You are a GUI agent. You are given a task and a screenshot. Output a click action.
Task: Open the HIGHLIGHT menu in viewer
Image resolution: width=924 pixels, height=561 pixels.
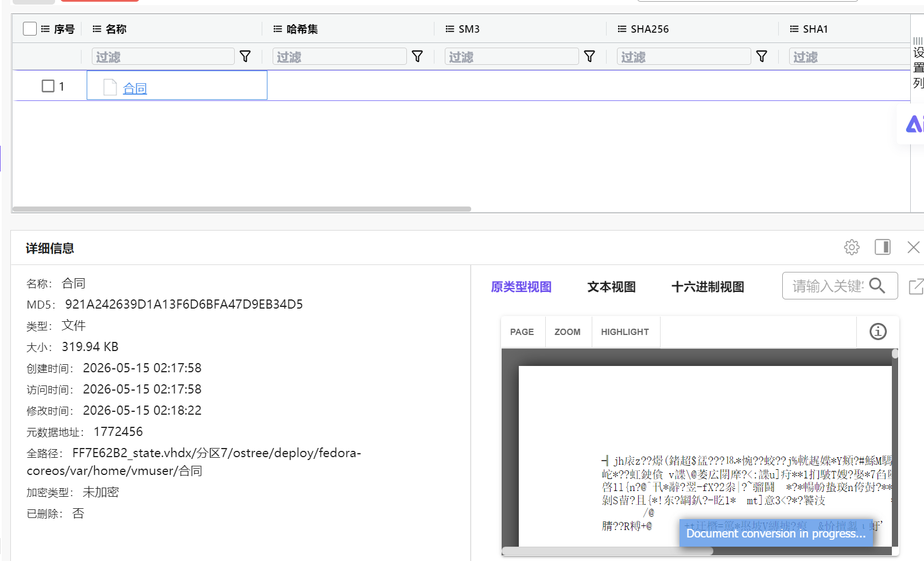pyautogui.click(x=625, y=332)
